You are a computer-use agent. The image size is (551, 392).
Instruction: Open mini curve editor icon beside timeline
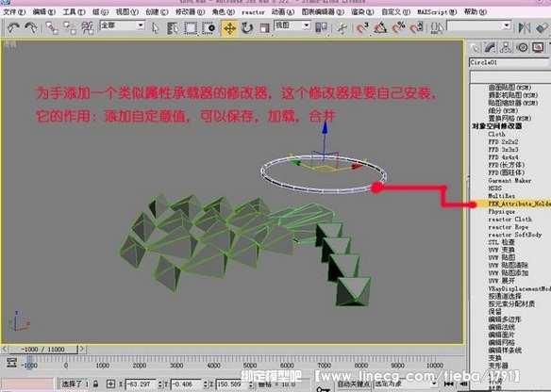click(11, 363)
